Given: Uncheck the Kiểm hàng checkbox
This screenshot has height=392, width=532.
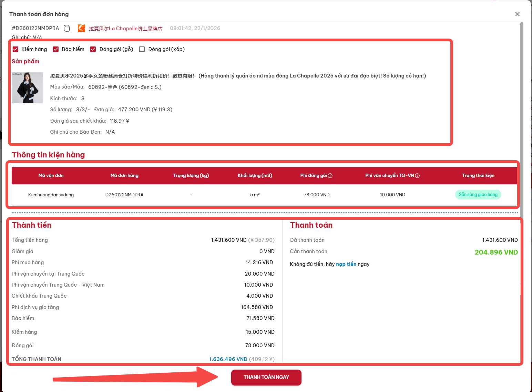Looking at the screenshot, I should (x=16, y=49).
